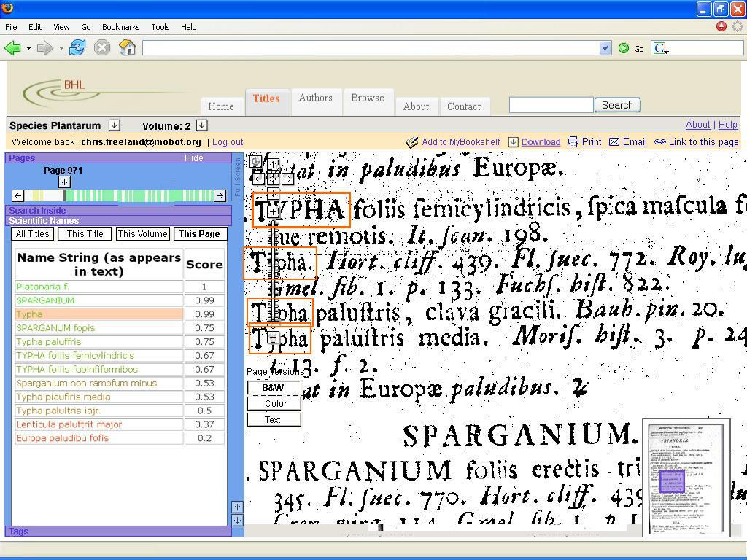Pan the page image left
This screenshot has width=747, height=560.
click(x=258, y=179)
